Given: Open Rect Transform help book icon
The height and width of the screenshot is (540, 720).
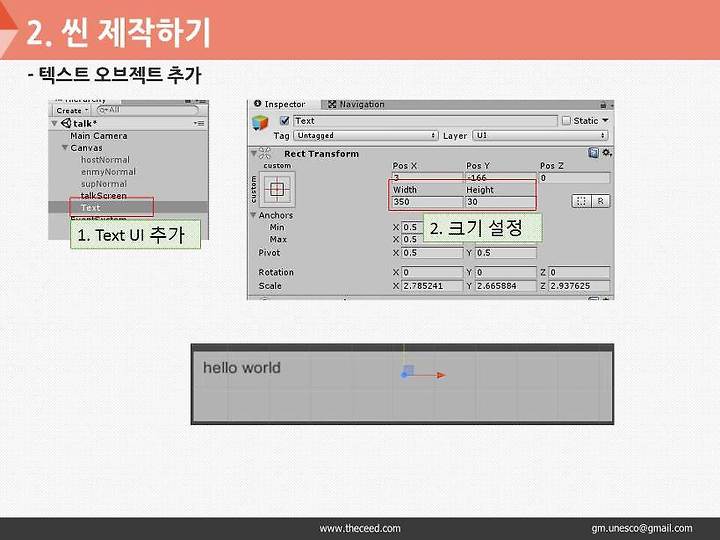Looking at the screenshot, I should pyautogui.click(x=593, y=152).
